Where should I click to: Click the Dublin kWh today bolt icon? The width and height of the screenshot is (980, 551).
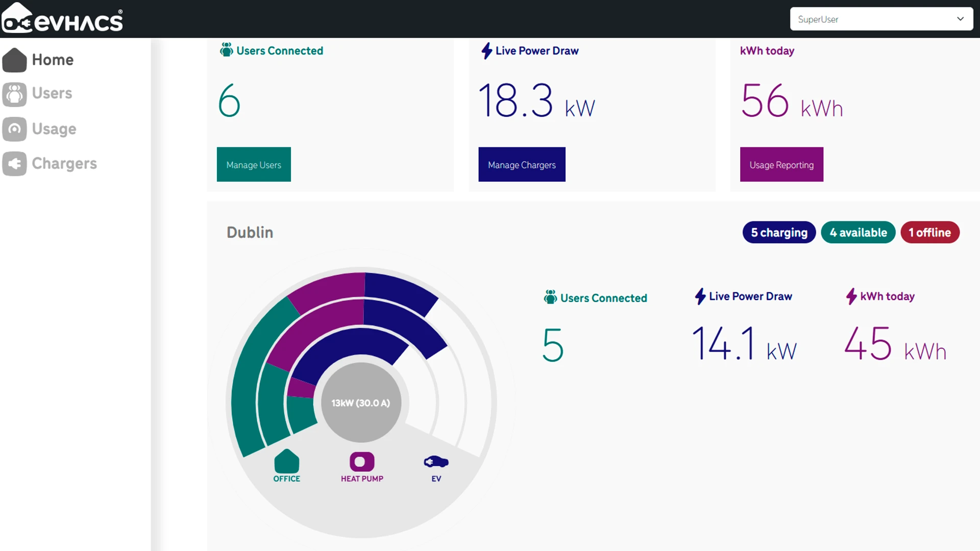pos(851,296)
